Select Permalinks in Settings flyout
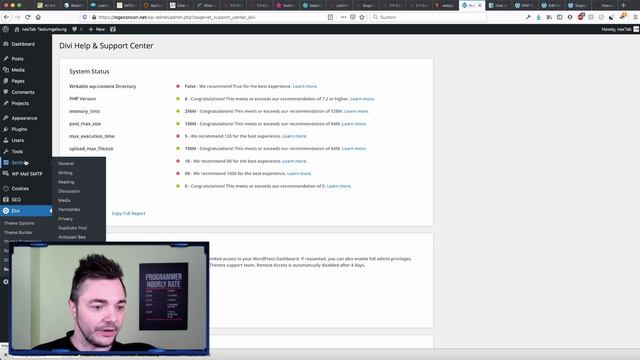 pos(69,209)
